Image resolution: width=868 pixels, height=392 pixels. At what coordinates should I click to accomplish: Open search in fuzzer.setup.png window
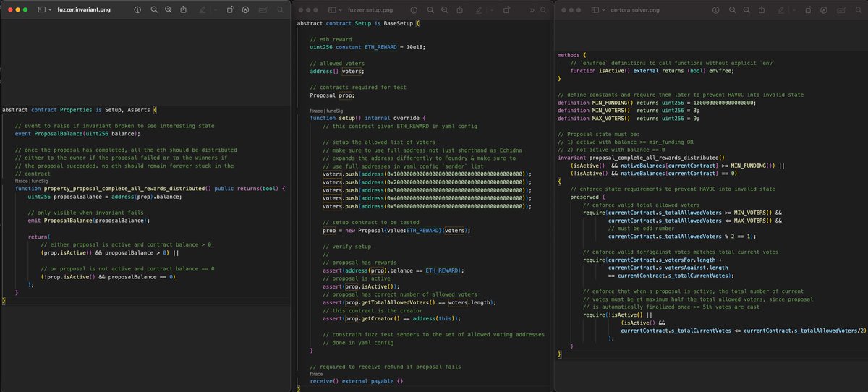[543, 10]
